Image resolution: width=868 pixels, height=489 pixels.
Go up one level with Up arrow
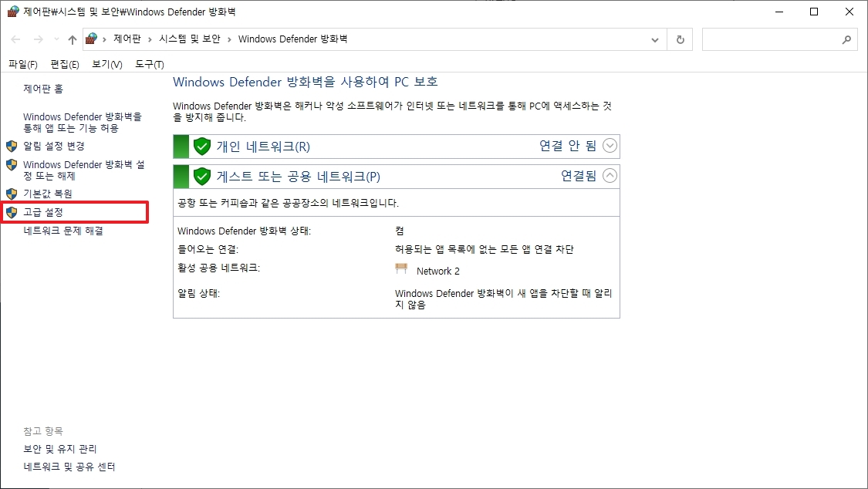73,39
